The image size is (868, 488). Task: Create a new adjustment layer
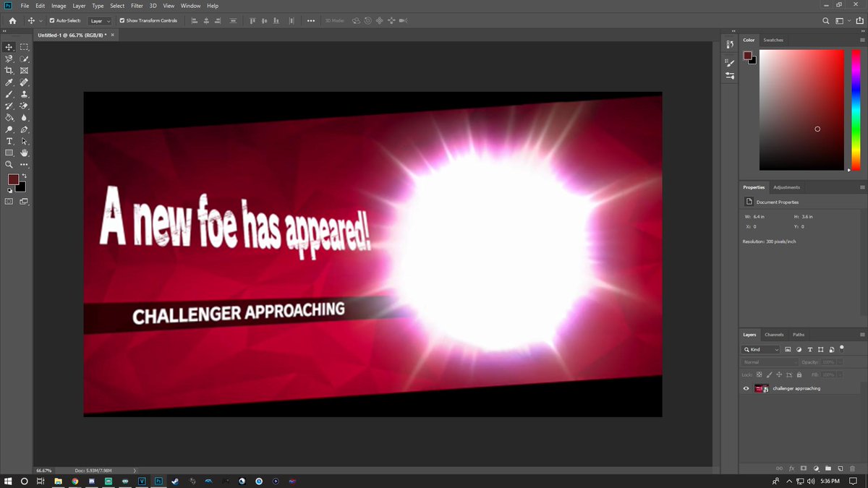click(816, 468)
